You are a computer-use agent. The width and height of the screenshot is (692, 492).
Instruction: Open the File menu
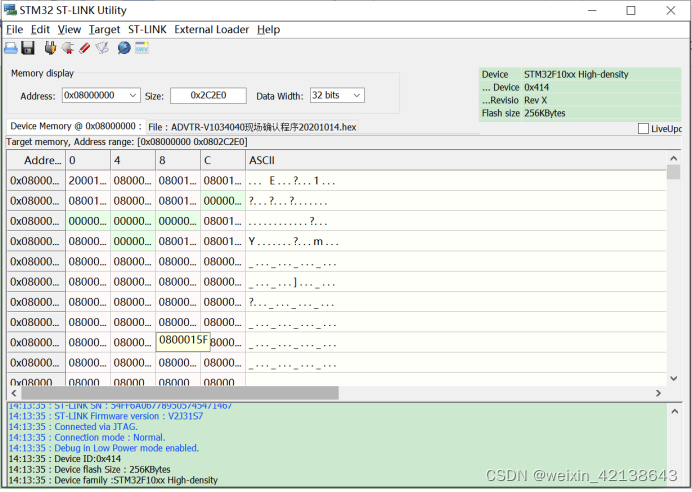(15, 30)
